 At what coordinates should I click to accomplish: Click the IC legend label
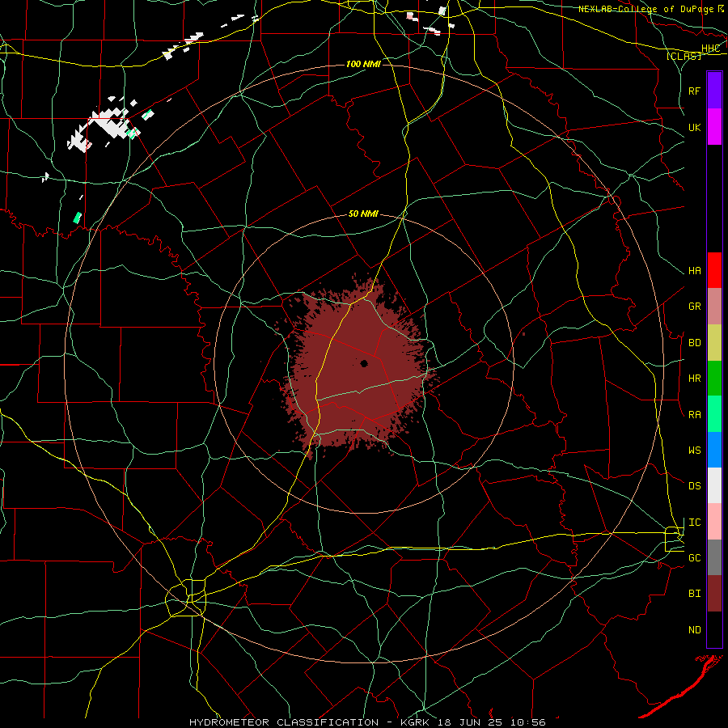click(x=695, y=523)
